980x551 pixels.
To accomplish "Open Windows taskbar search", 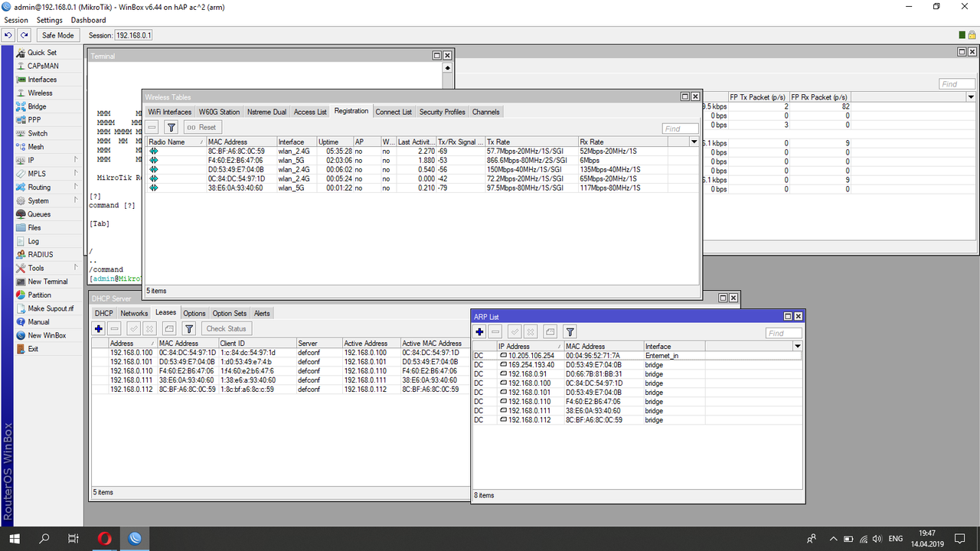I will [44, 539].
